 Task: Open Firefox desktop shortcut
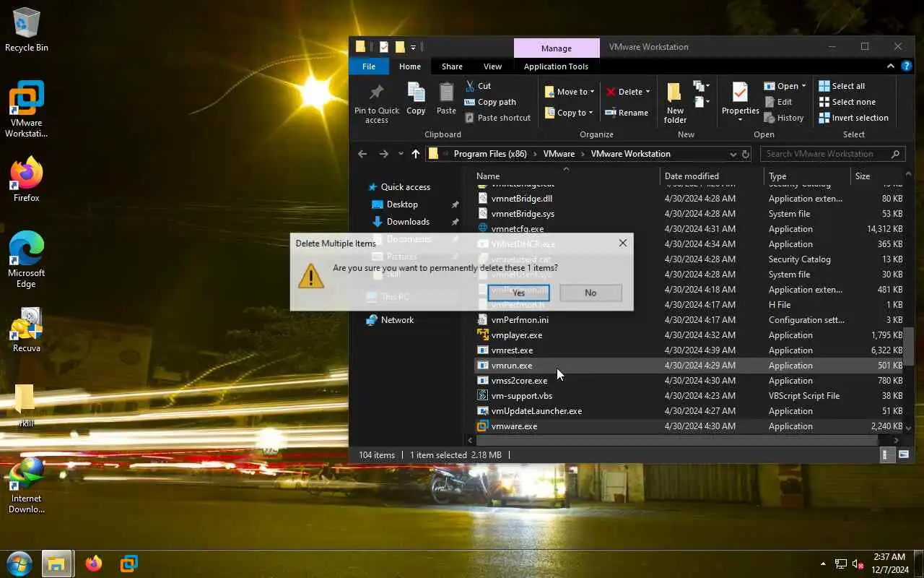tap(27, 179)
